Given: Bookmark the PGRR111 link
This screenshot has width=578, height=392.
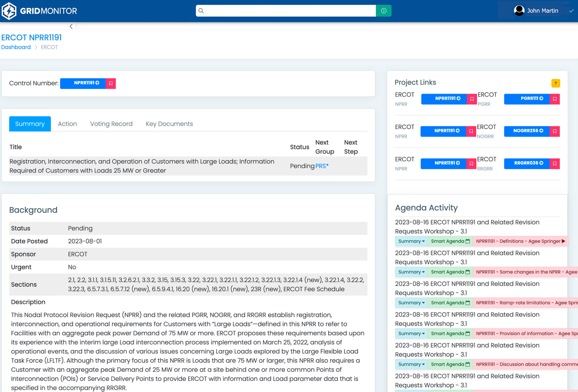Looking at the screenshot, I should (x=555, y=99).
